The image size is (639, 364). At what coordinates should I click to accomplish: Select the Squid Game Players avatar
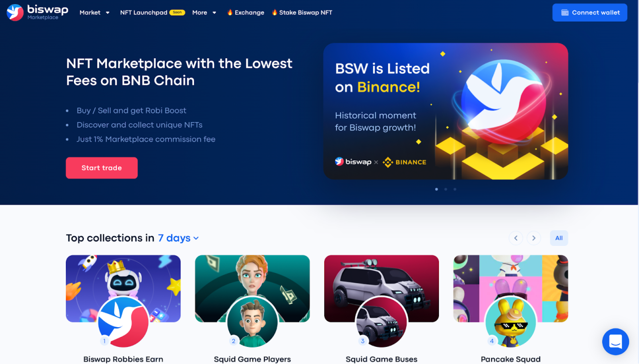click(252, 322)
